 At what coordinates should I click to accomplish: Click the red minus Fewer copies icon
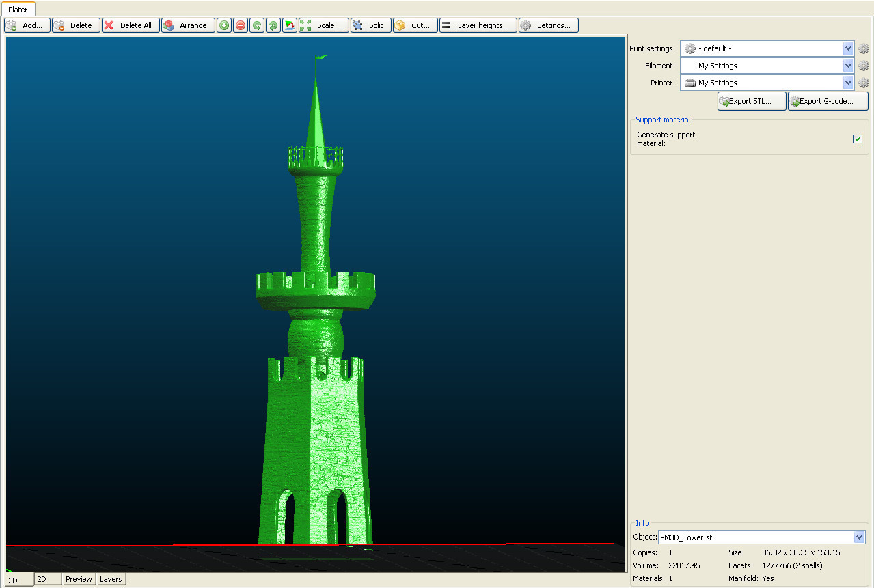241,25
